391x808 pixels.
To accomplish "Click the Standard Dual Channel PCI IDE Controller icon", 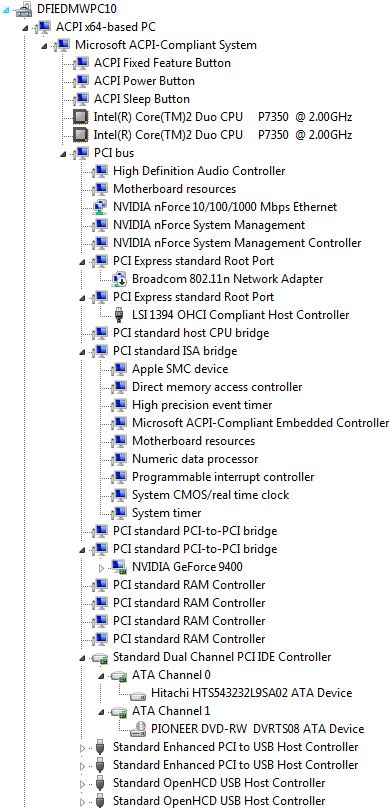I will point(100,657).
